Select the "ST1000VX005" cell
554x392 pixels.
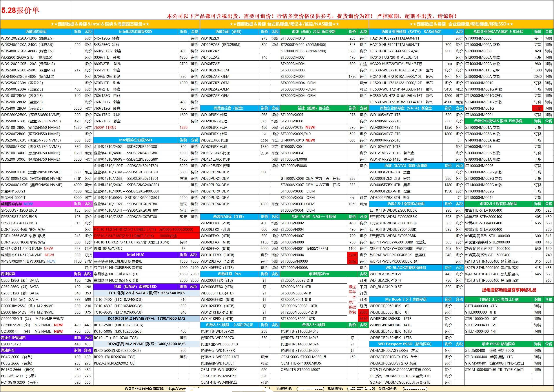[x=313, y=115]
